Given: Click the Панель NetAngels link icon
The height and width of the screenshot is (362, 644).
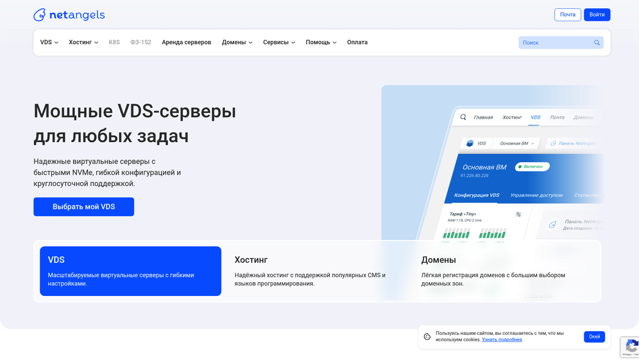Looking at the screenshot, I should (x=553, y=143).
